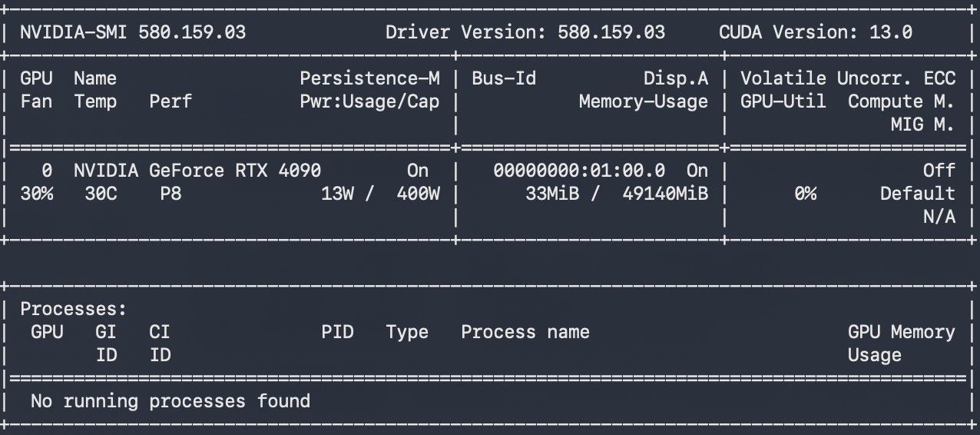
Task: Select the 0% GPU-Util value
Action: [805, 194]
